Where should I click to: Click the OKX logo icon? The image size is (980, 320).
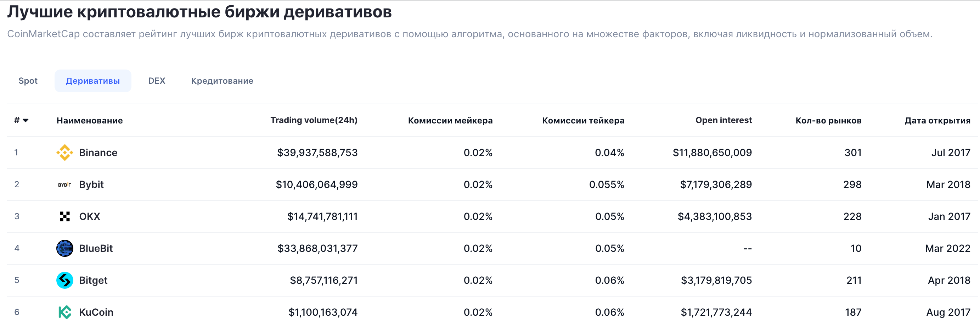(65, 217)
